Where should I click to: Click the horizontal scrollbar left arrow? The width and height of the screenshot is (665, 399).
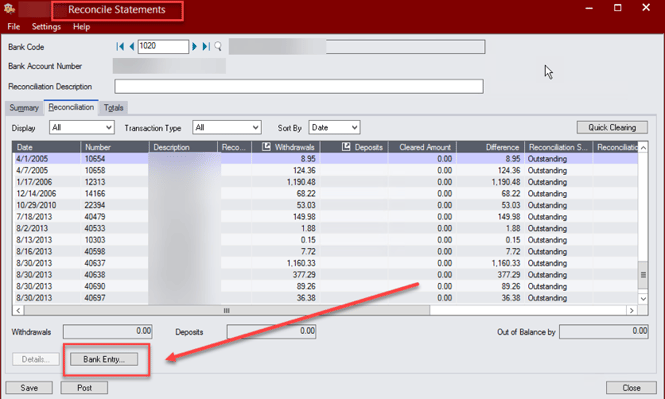coord(18,310)
